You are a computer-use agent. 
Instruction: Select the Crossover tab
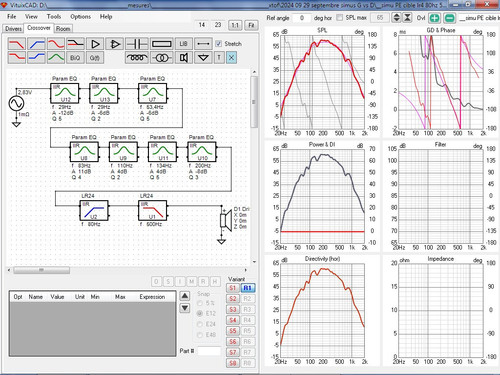click(39, 28)
